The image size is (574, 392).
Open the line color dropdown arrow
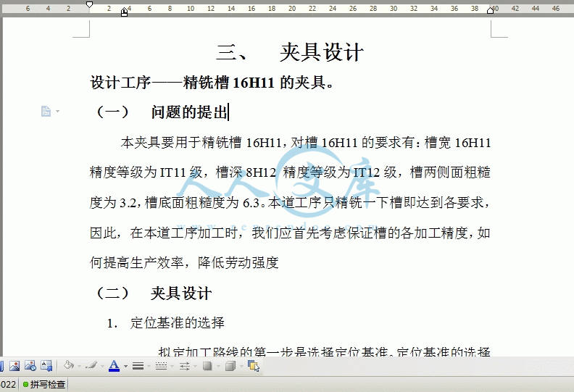(x=102, y=366)
